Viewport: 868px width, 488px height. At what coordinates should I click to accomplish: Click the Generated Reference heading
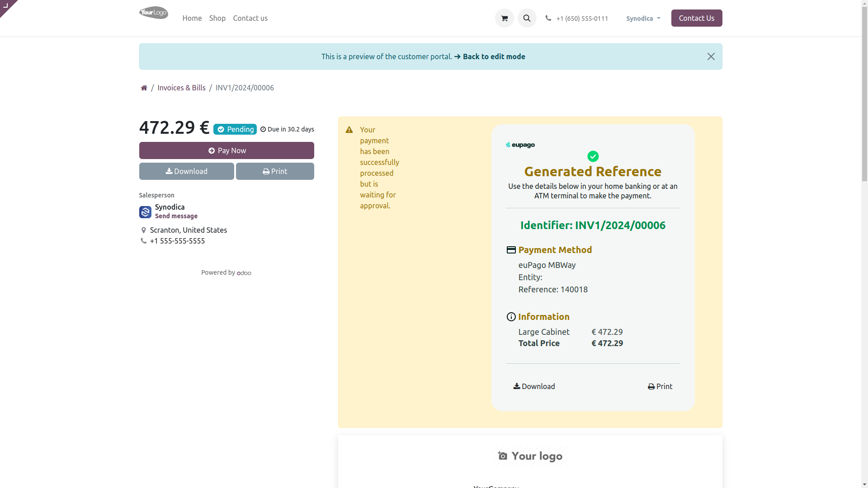tap(593, 171)
